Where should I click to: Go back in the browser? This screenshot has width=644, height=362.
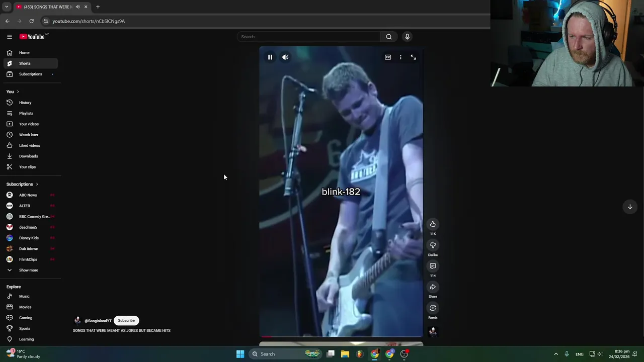[x=8, y=21]
